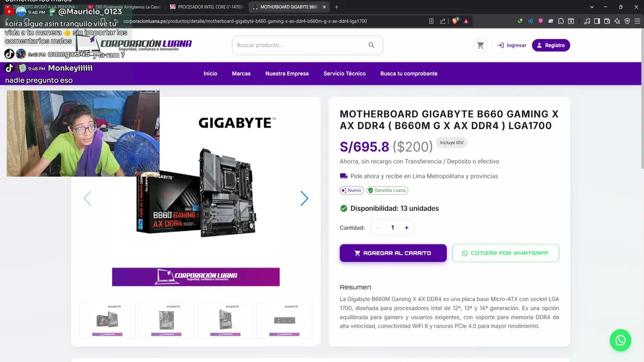Click the green globe extension icon
The width and height of the screenshot is (644, 362).
click(x=520, y=21)
